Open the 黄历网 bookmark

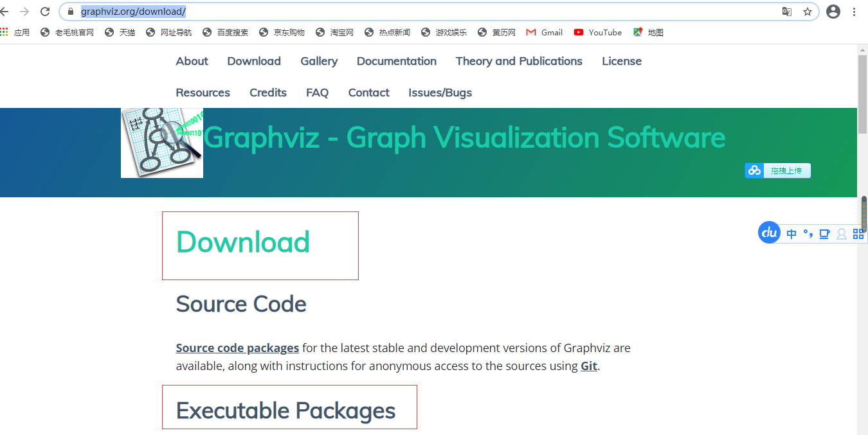[496, 32]
